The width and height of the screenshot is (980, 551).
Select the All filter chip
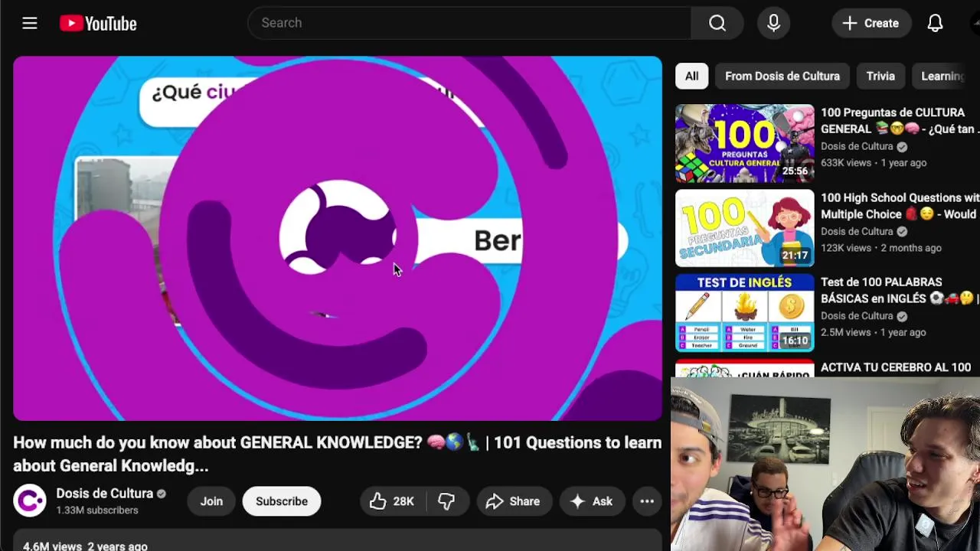pos(691,76)
